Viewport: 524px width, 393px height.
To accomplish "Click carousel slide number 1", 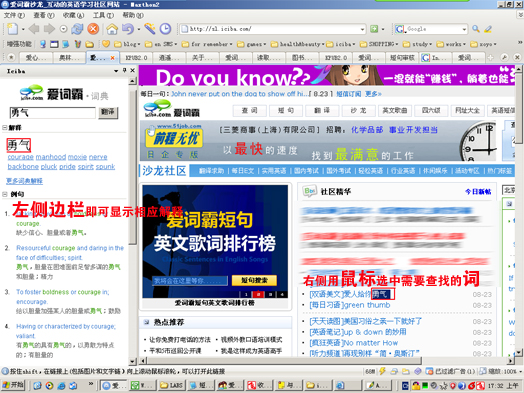I will click(246, 294).
